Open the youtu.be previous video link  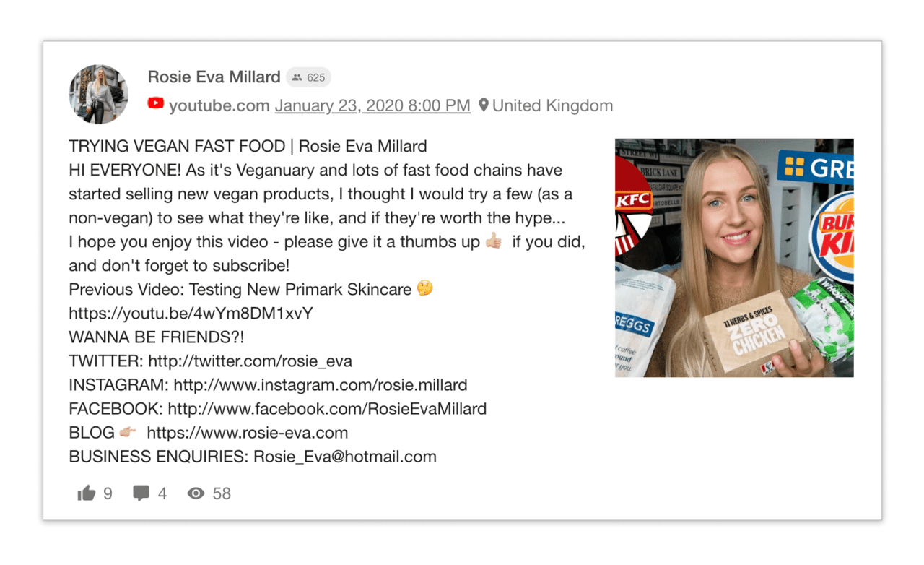point(191,314)
